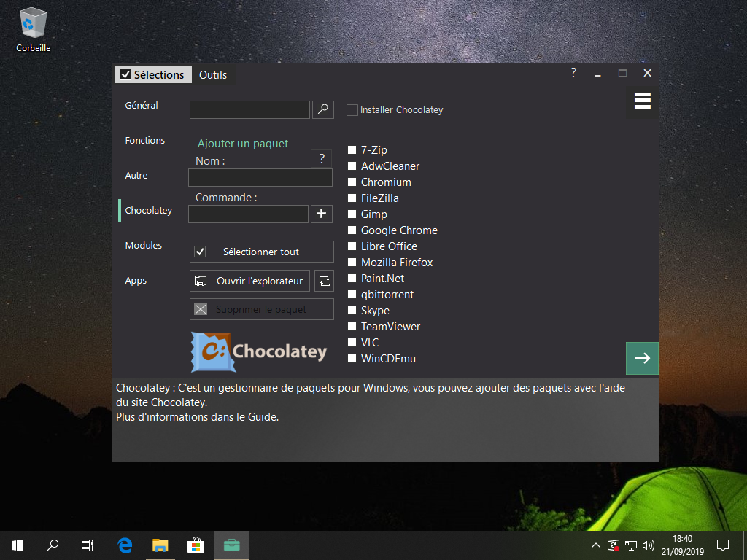The image size is (747, 560).
Task: Switch to the Sélections tab
Action: tap(153, 75)
